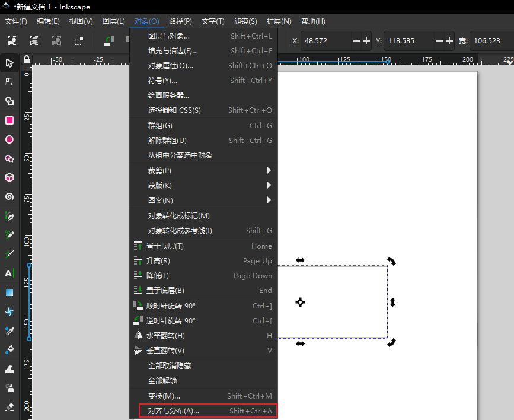Decrease Y value with minus button
This screenshot has height=420, width=514.
pos(439,41)
